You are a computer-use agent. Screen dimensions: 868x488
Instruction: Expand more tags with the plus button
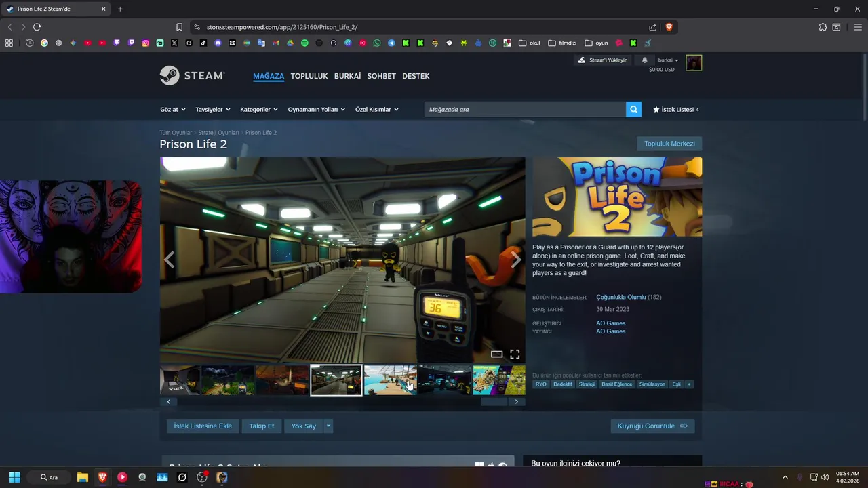689,384
